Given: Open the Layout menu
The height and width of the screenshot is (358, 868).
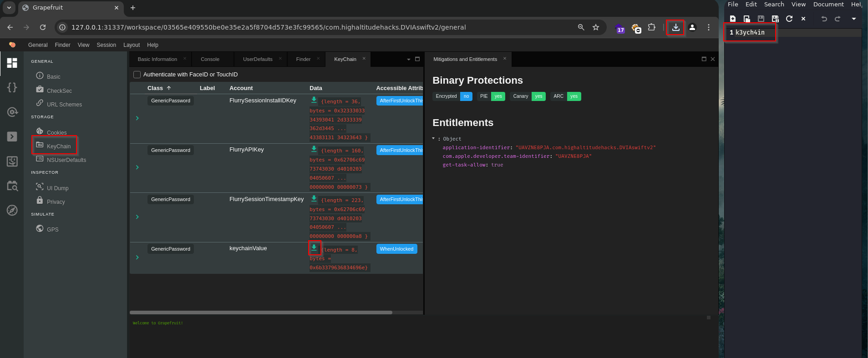Looking at the screenshot, I should pos(132,45).
